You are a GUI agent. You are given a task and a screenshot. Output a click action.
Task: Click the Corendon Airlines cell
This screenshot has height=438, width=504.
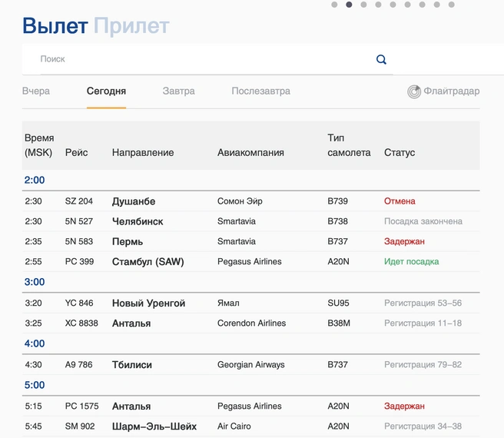tap(251, 324)
